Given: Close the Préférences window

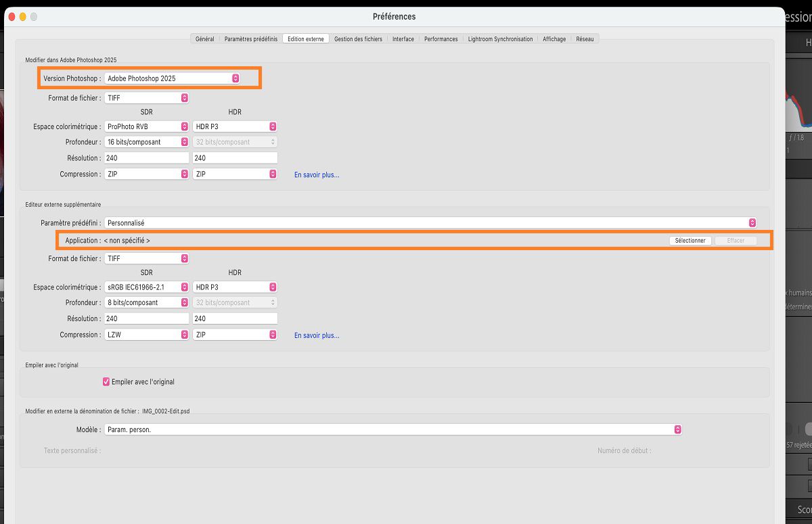Looking at the screenshot, I should (x=11, y=16).
